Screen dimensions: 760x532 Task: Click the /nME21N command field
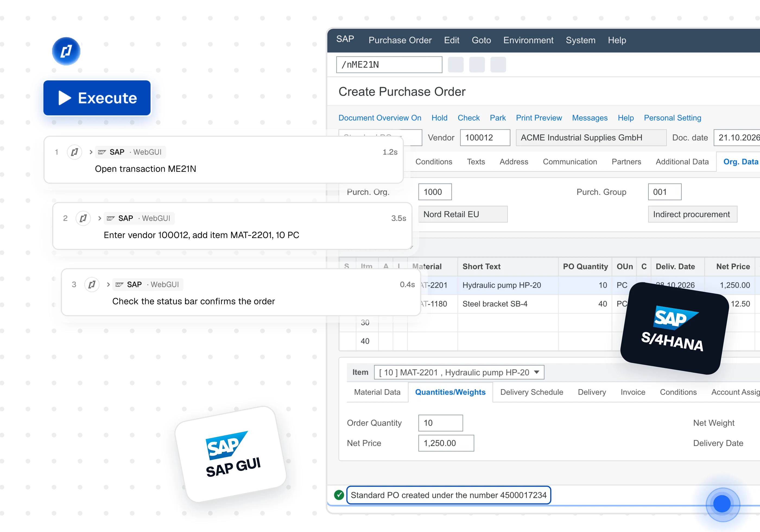pyautogui.click(x=389, y=65)
